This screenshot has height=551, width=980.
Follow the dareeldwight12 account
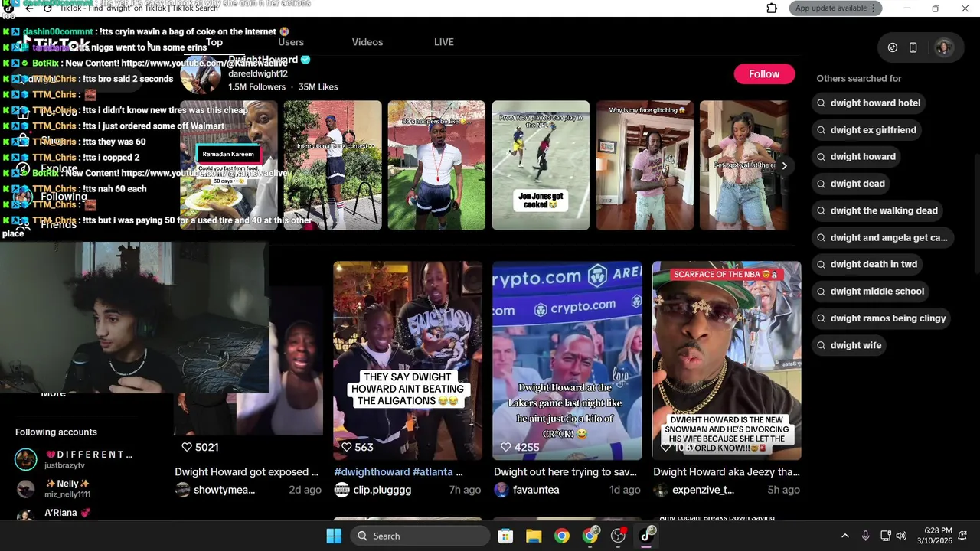pyautogui.click(x=764, y=74)
